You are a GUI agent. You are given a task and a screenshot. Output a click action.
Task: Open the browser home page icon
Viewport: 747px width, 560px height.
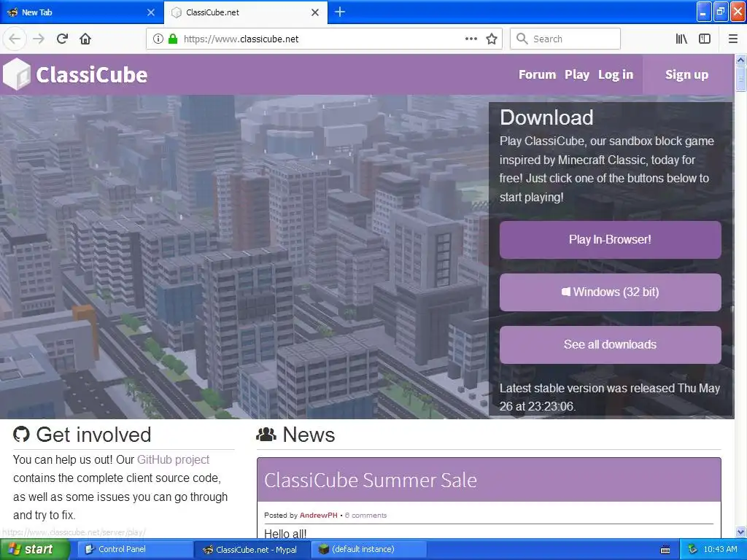pos(85,39)
